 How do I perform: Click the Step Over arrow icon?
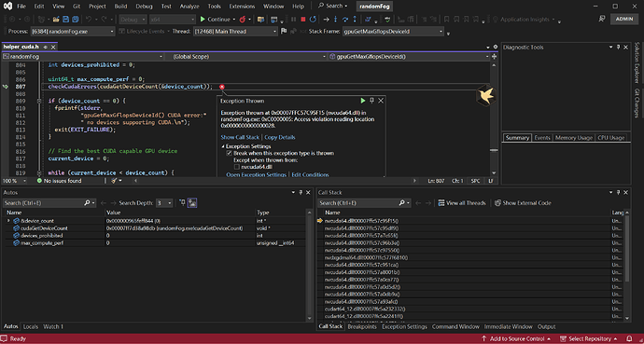(345, 20)
